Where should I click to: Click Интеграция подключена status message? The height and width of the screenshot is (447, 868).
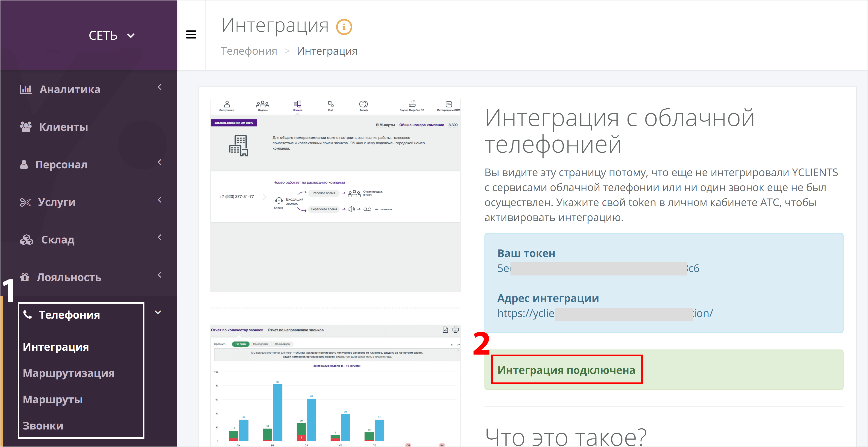(x=566, y=370)
